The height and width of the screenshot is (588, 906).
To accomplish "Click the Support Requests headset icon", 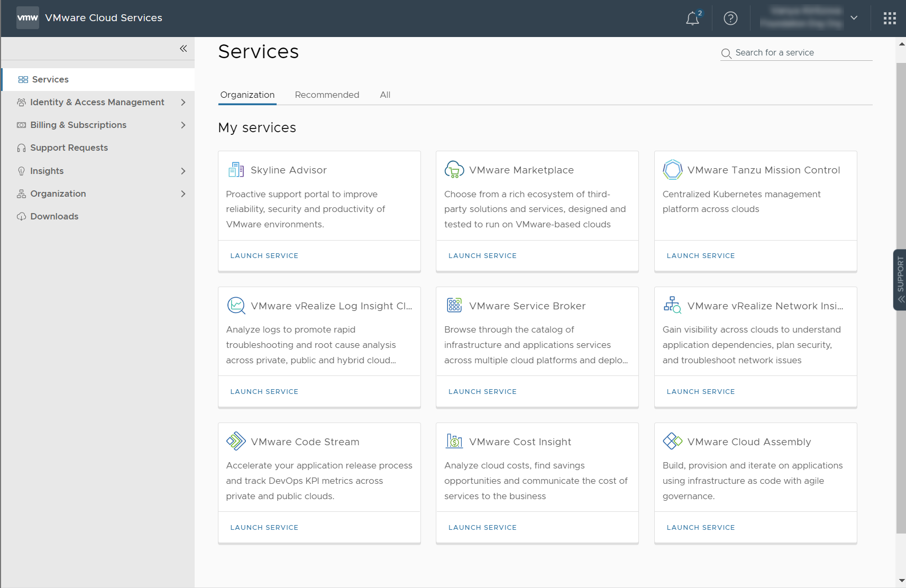I will click(x=21, y=148).
